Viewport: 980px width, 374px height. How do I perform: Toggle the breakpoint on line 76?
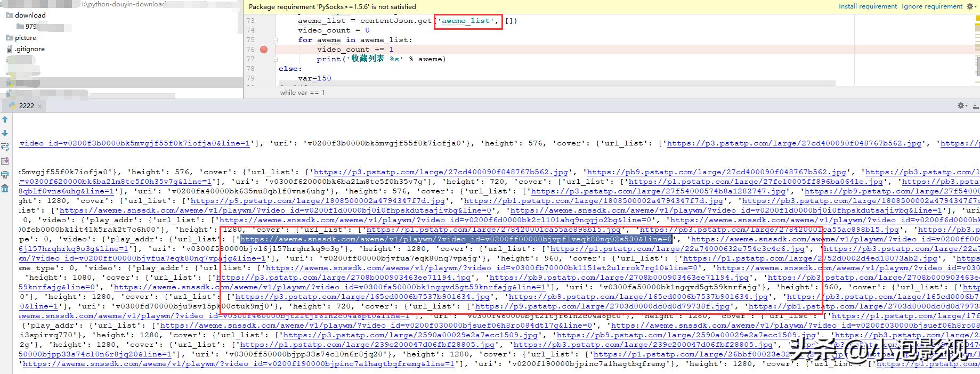pos(264,50)
